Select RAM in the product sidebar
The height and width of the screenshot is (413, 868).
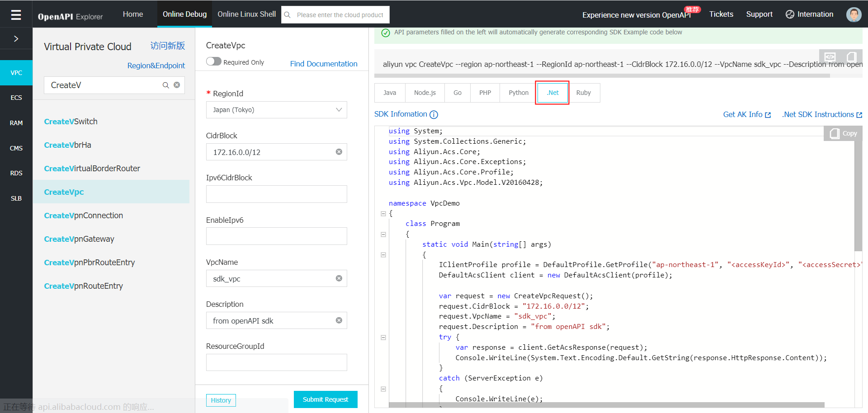16,123
